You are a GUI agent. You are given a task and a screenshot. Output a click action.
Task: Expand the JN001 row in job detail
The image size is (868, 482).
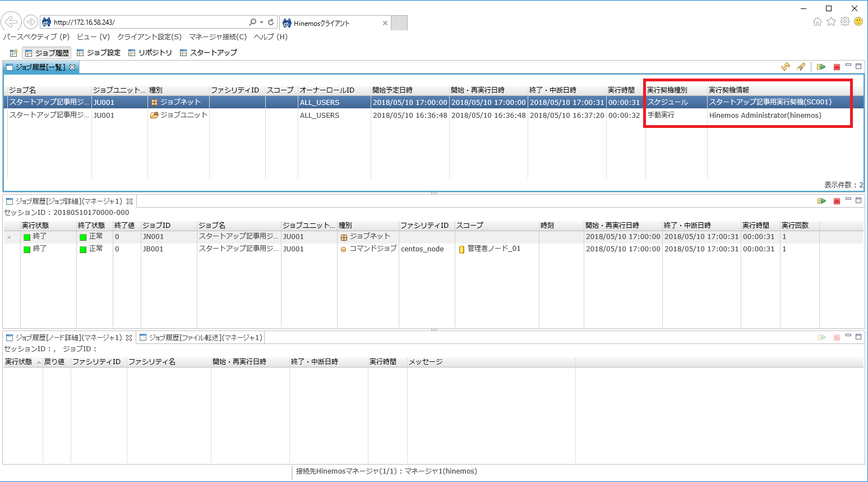pos(9,237)
